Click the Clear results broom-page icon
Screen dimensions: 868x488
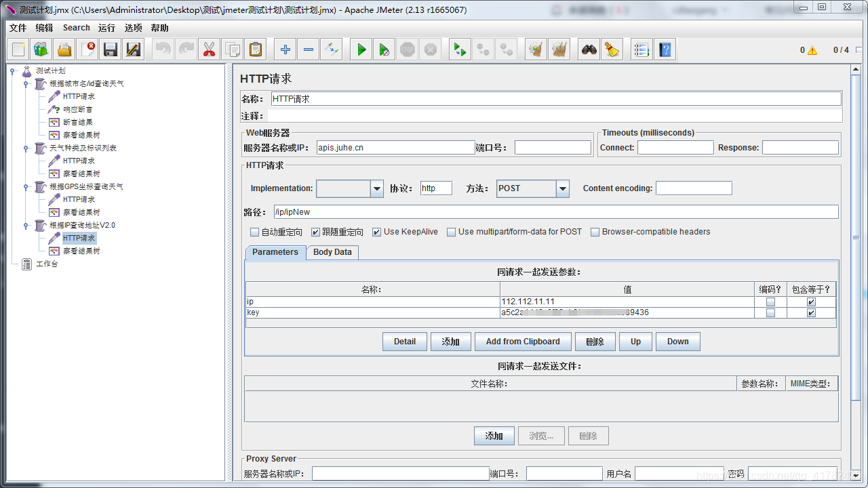pos(536,49)
